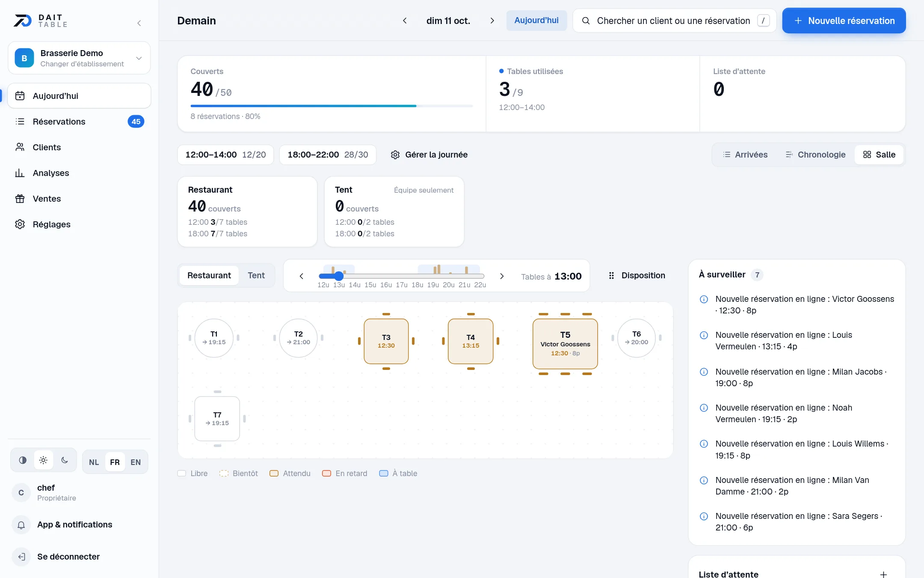924x578 pixels.
Task: Select the Tent room tab
Action: pyautogui.click(x=256, y=275)
